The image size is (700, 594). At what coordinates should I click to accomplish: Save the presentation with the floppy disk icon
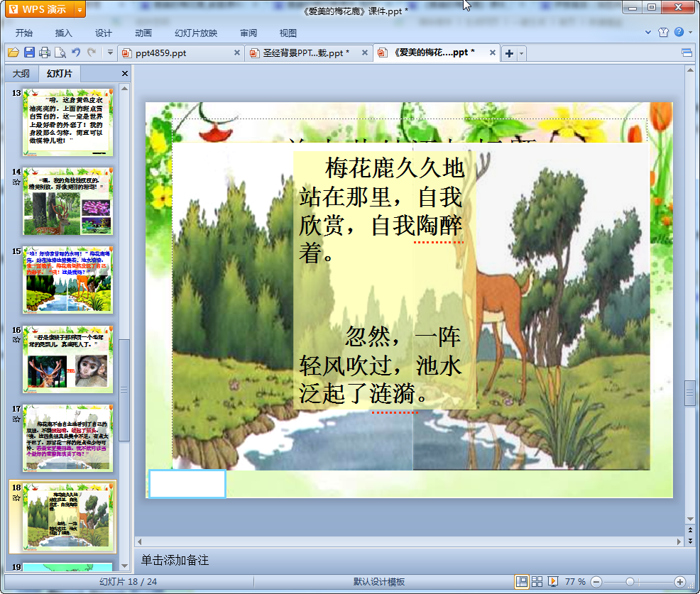click(30, 53)
